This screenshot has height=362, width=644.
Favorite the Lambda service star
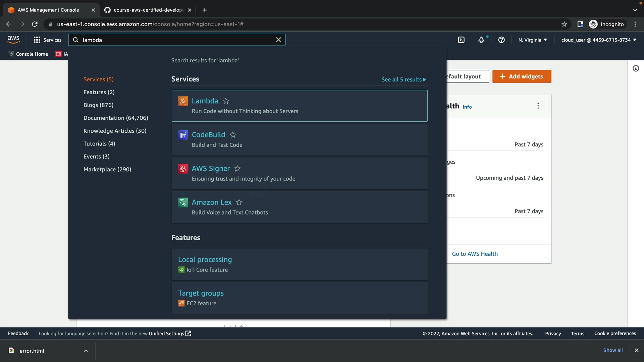[x=226, y=101]
